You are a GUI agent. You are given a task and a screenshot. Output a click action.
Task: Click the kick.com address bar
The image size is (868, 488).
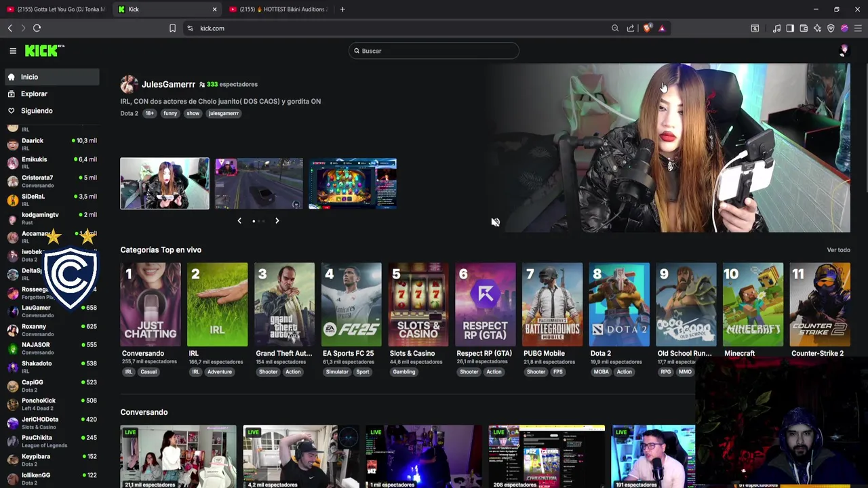(x=400, y=28)
